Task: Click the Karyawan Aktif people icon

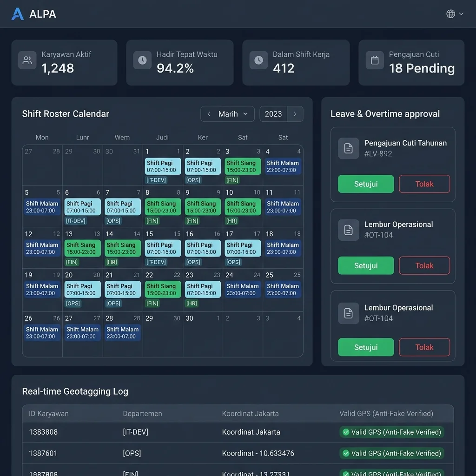Action: [27, 60]
